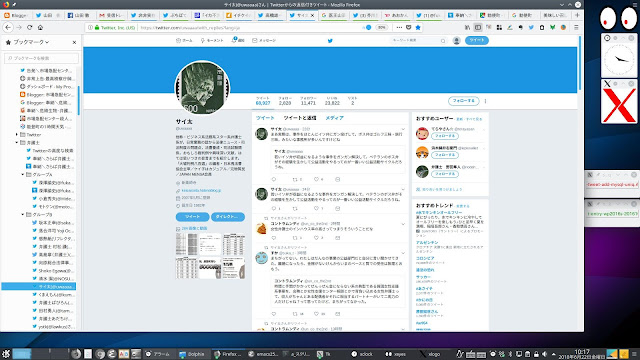
Task: Select the highlighted サイ太 bookmark
Action: tap(39, 287)
